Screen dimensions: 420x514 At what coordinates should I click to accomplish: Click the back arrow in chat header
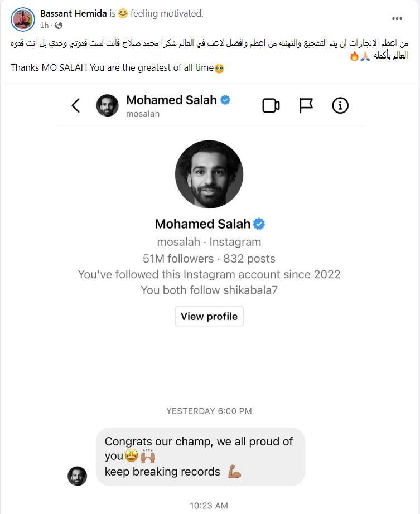76,105
